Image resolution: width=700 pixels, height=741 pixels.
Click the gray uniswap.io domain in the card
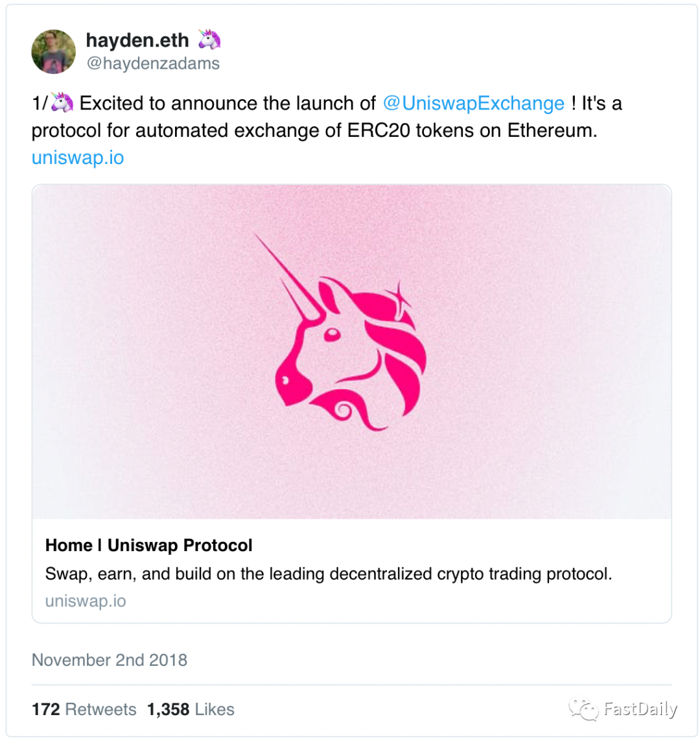click(x=86, y=601)
